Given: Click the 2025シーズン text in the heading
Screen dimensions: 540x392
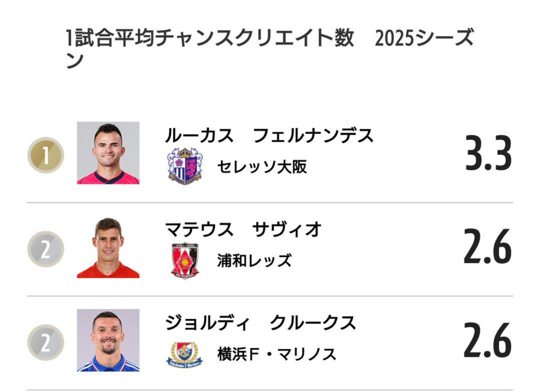Looking at the screenshot, I should 424,39.
